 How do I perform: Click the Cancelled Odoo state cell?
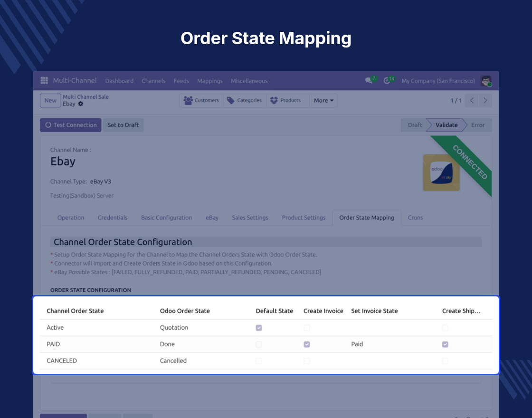pyautogui.click(x=173, y=361)
